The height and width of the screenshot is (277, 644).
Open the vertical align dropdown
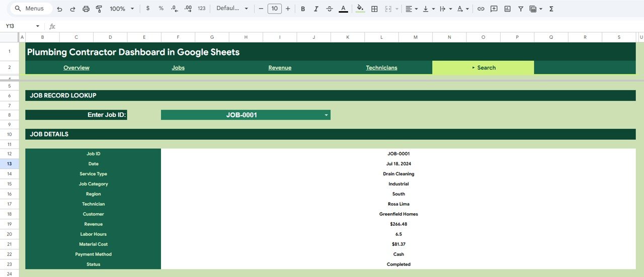point(429,9)
